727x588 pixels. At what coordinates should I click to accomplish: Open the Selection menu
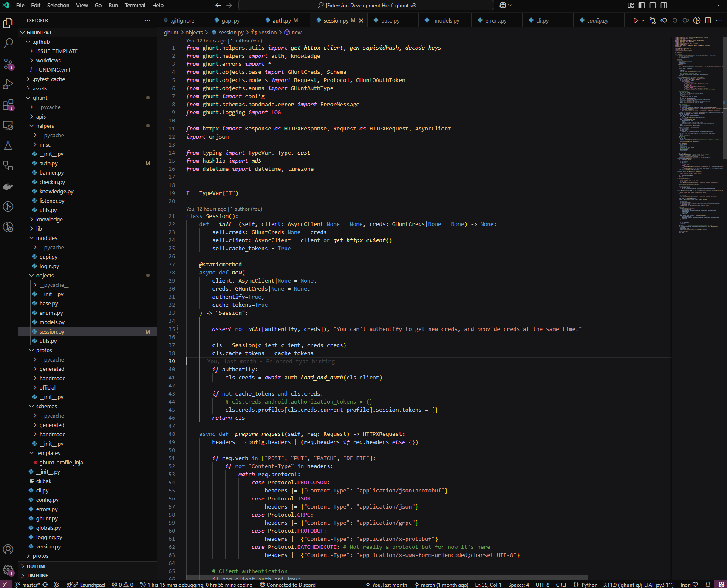[58, 5]
